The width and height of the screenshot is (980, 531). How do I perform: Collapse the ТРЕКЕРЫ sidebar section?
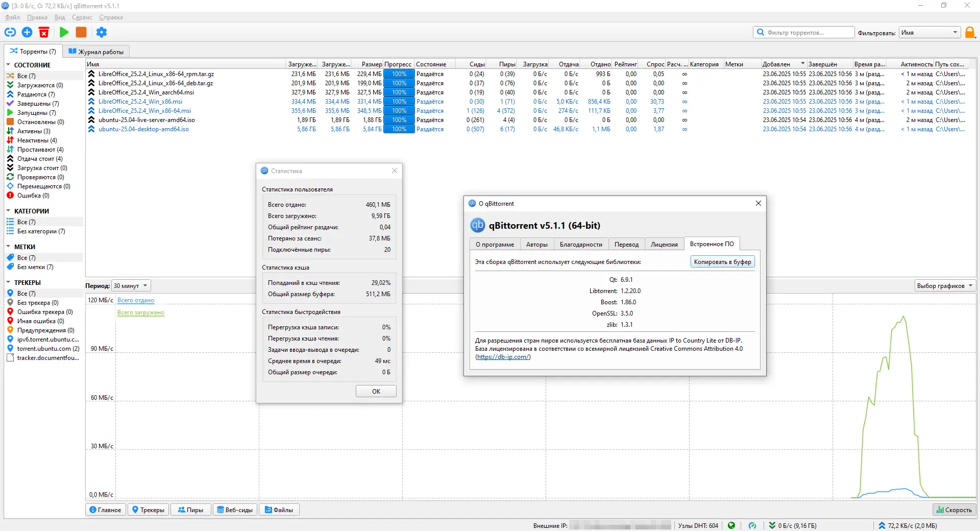8,282
